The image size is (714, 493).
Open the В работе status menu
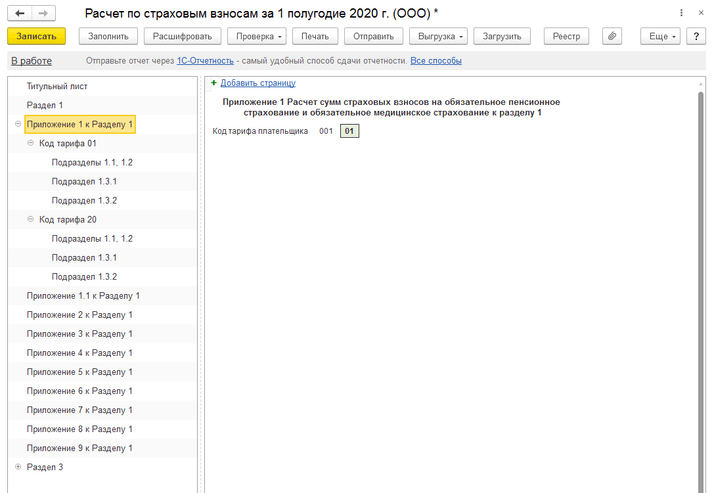31,61
